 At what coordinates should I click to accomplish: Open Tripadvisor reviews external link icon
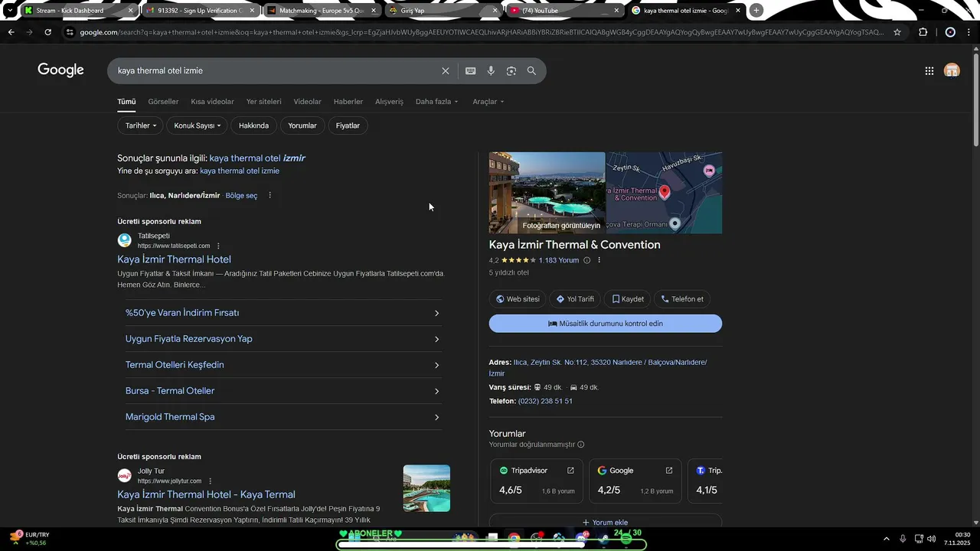[x=570, y=471]
